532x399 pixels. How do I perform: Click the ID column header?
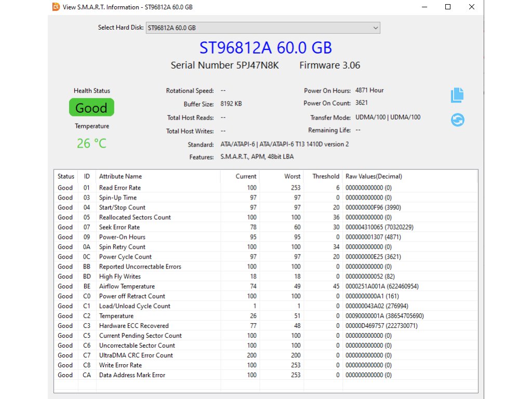pyautogui.click(x=87, y=177)
